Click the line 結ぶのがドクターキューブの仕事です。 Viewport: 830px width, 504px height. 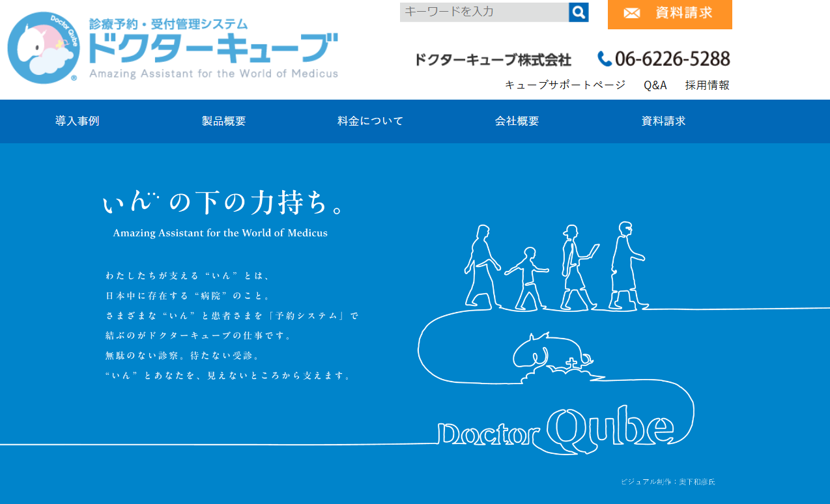click(x=199, y=336)
